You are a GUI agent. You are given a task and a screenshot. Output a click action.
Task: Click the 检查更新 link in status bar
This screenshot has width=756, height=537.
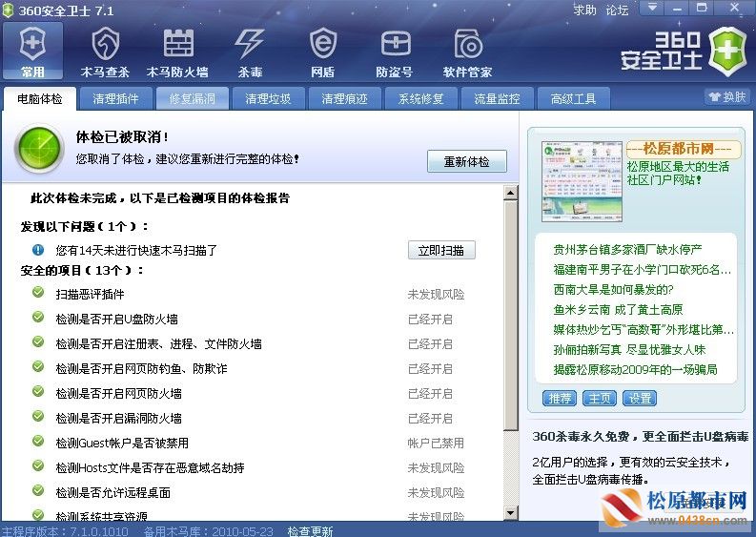point(310,531)
